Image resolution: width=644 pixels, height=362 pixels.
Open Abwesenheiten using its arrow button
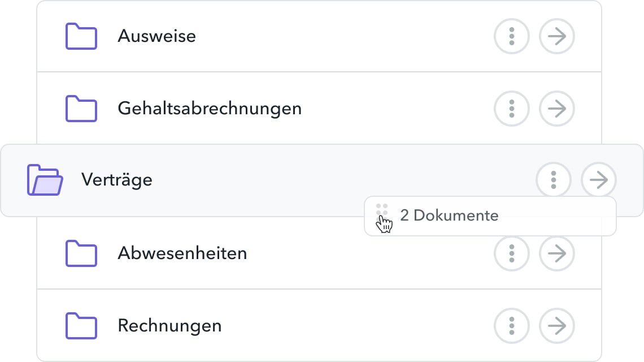(x=557, y=253)
